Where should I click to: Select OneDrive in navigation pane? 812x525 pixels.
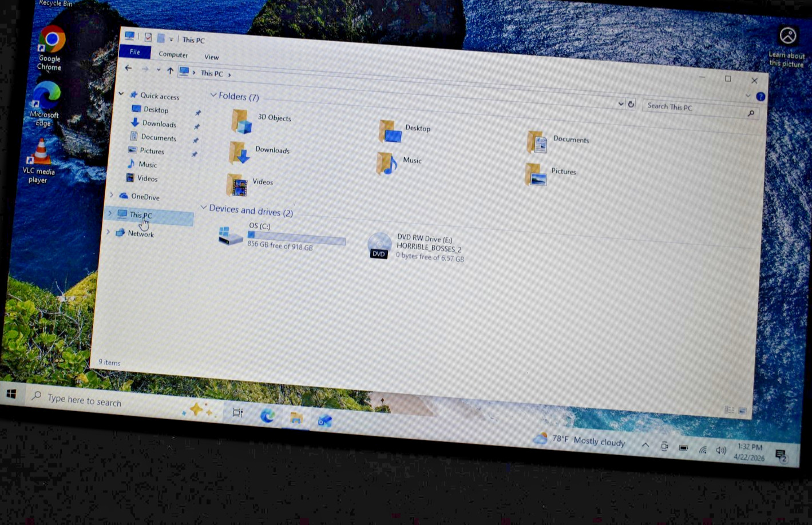[x=145, y=197]
